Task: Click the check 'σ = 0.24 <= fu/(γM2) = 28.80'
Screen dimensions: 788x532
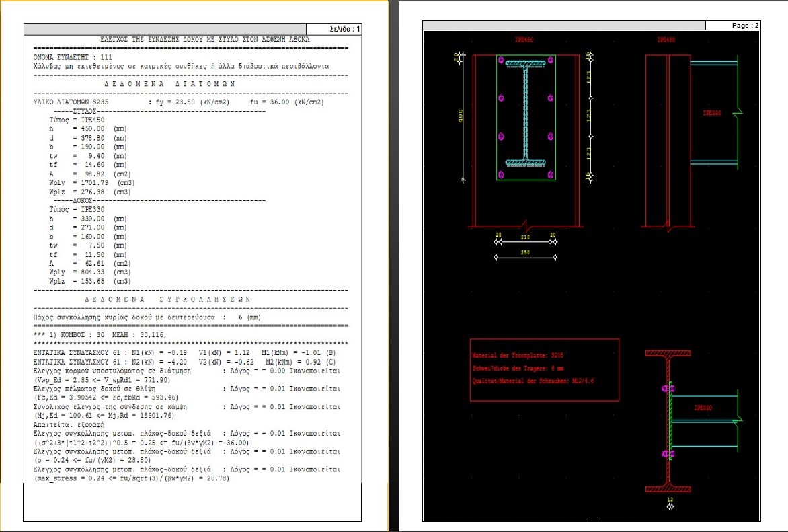Action: 93,461
